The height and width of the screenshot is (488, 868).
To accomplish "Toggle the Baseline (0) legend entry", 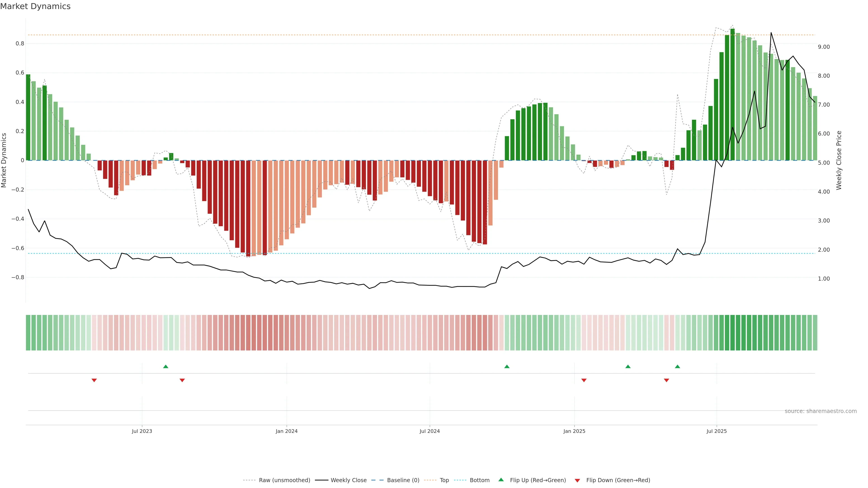I will coord(403,480).
